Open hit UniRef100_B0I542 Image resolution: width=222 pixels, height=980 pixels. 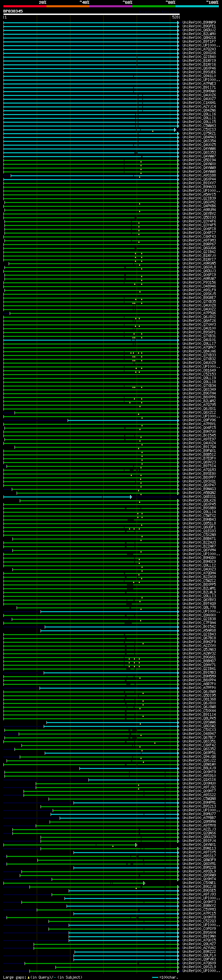point(199,626)
